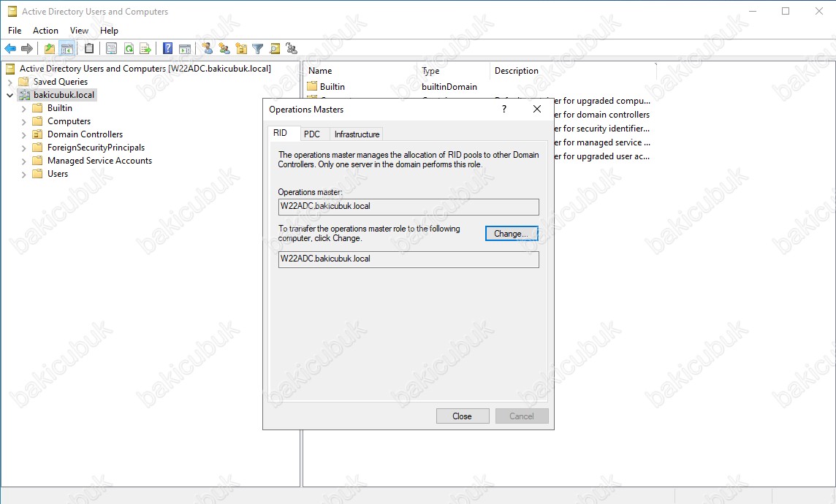Screen dimensions: 836x504
Task: Collapse the bakicubuk.local domain node
Action: pyautogui.click(x=10, y=96)
